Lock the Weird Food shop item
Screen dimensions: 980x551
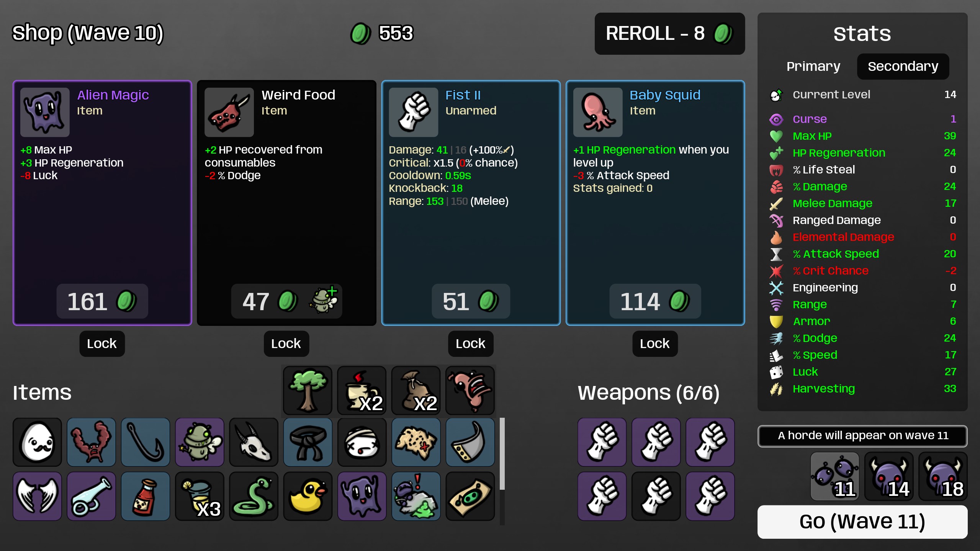click(286, 343)
